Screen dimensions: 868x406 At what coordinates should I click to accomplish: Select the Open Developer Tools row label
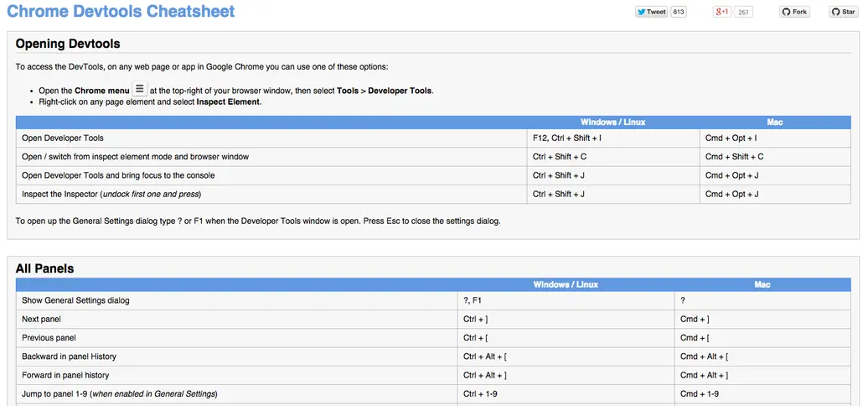[63, 138]
